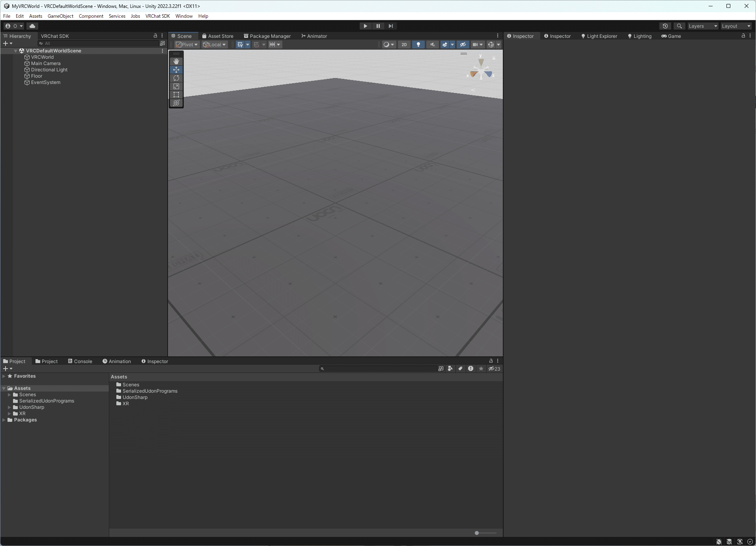Viewport: 756px width, 546px height.
Task: Open the Layers dropdown
Action: coord(703,26)
